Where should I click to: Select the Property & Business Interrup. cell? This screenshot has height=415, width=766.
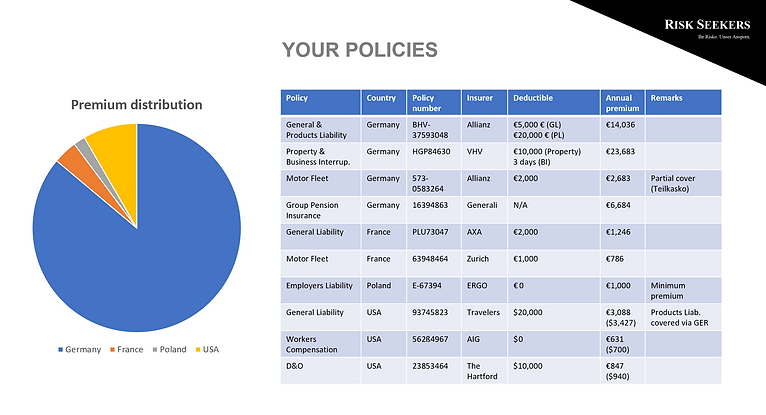tap(320, 157)
